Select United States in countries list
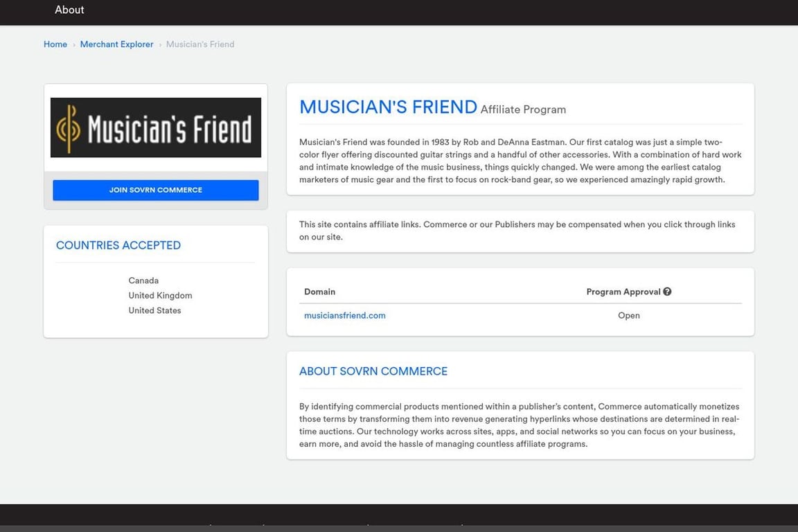Viewport: 798px width, 532px height. point(154,310)
